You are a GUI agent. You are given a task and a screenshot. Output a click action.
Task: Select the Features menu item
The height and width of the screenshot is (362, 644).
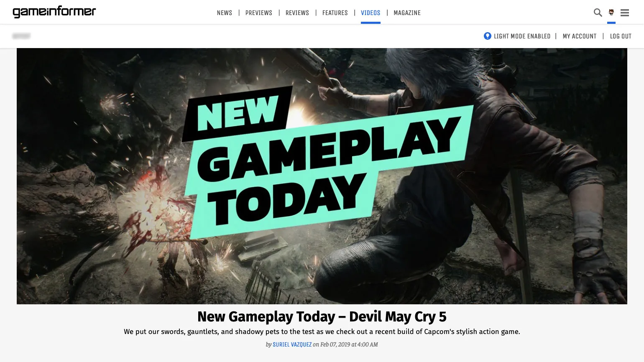[335, 13]
